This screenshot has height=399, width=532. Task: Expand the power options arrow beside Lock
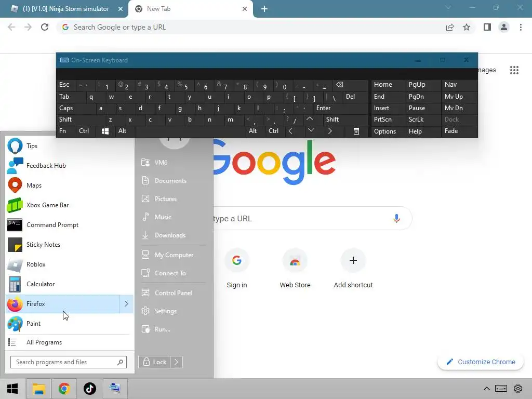[177, 362]
